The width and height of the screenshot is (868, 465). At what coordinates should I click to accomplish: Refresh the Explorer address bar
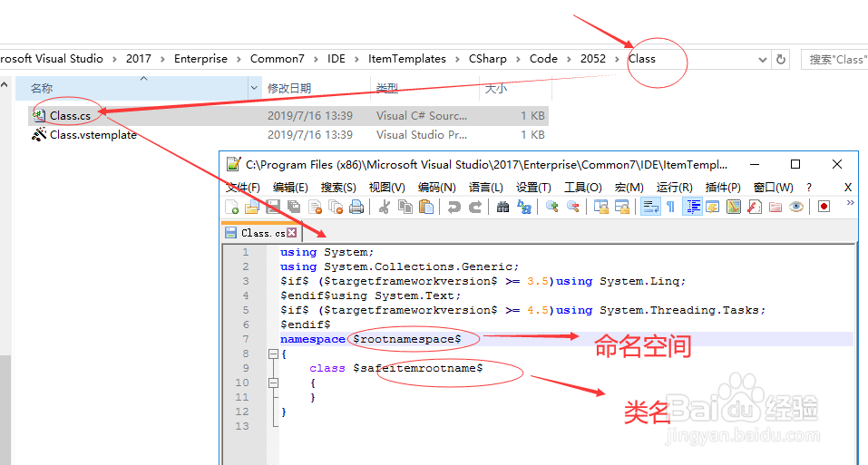(781, 59)
